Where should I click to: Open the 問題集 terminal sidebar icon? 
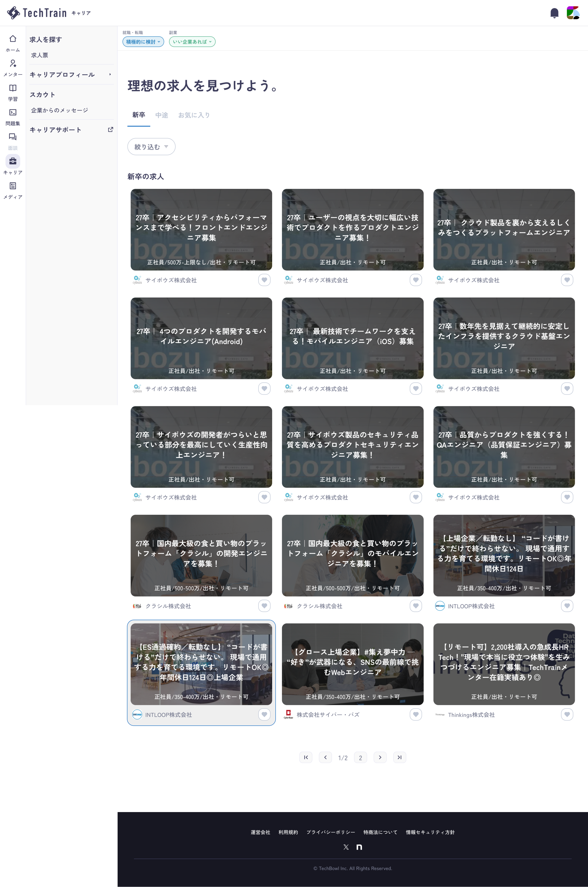(x=13, y=113)
